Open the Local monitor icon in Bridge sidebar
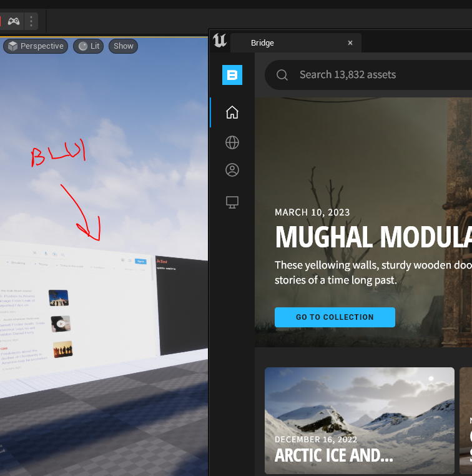Viewport: 472px width, 476px height. (x=232, y=202)
